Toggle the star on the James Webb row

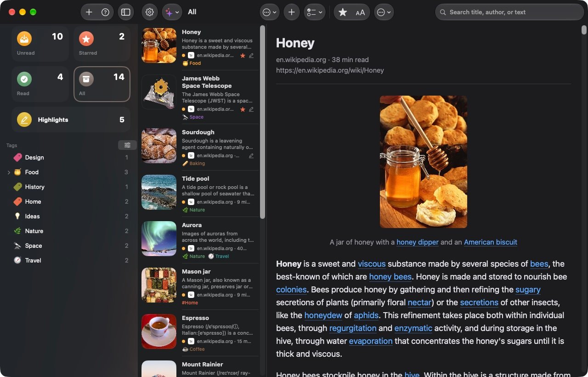click(243, 109)
